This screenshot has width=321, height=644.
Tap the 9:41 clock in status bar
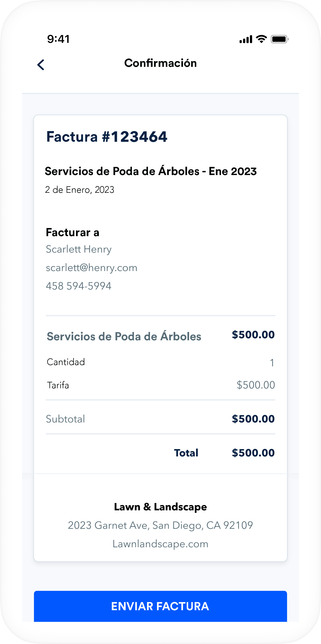(x=58, y=39)
